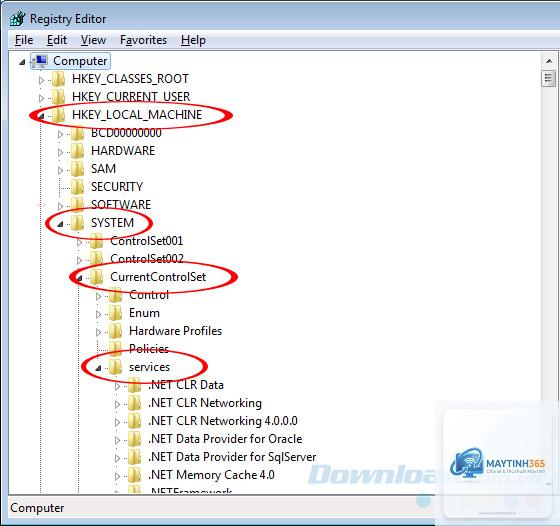Image resolution: width=560 pixels, height=526 pixels.
Task: Click the Registry Editor title bar icon
Action: tap(18, 19)
